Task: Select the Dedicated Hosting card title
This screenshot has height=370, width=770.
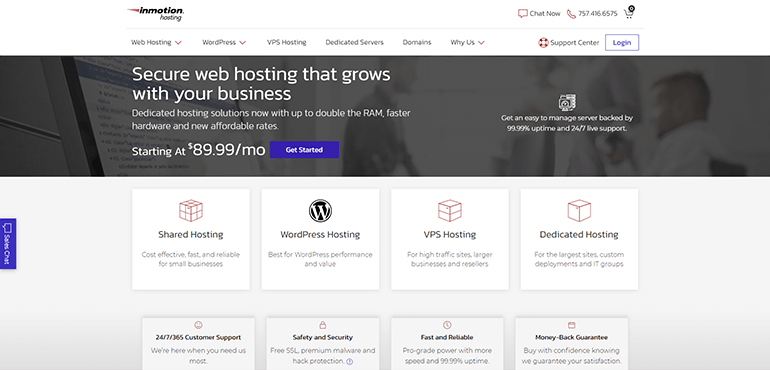Action: [x=579, y=235]
